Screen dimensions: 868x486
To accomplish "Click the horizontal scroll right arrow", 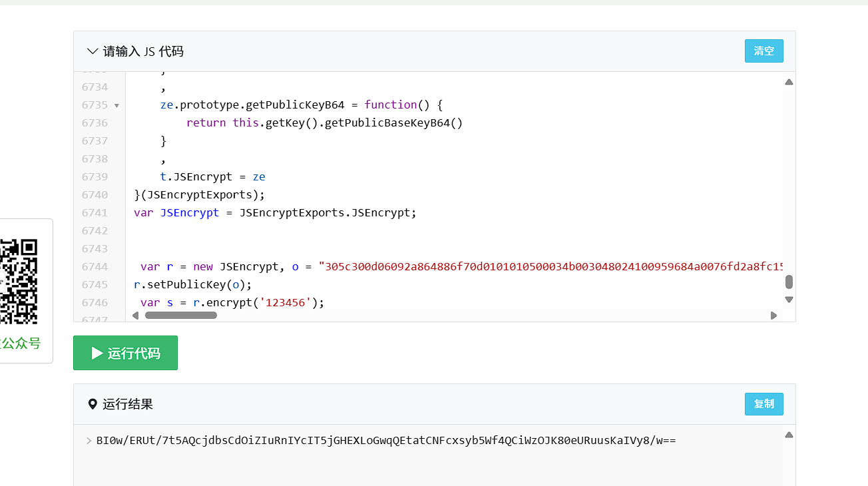I will coord(773,316).
